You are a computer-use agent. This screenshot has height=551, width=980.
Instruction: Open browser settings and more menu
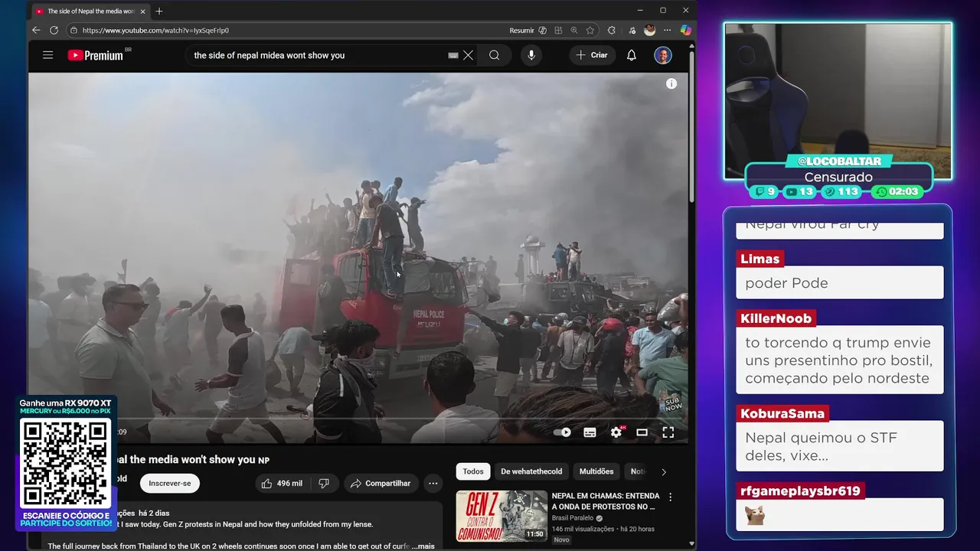click(x=668, y=31)
